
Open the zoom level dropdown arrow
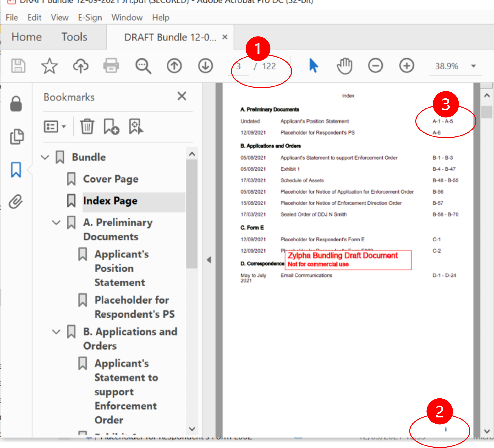(x=473, y=66)
